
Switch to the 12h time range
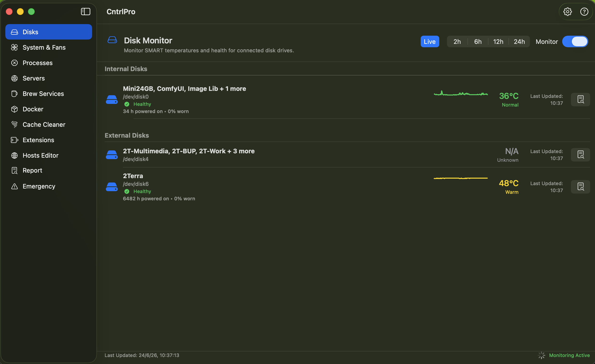pos(498,41)
